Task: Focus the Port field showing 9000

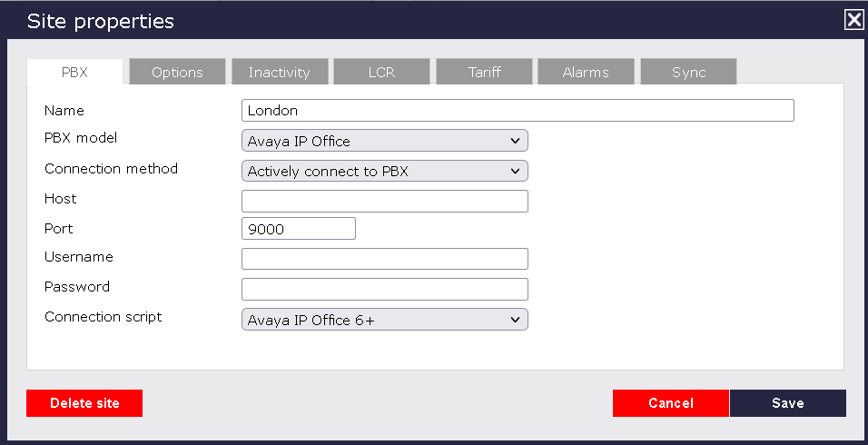Action: (298, 230)
